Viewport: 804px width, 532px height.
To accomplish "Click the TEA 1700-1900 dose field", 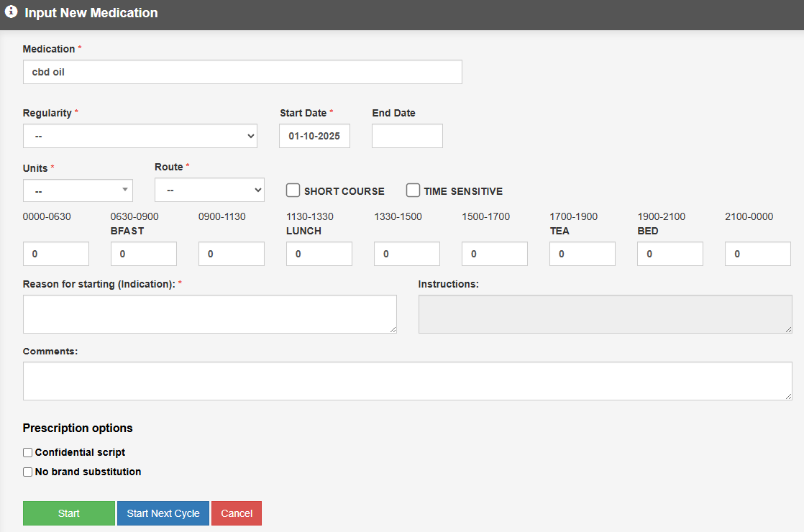I will [583, 254].
